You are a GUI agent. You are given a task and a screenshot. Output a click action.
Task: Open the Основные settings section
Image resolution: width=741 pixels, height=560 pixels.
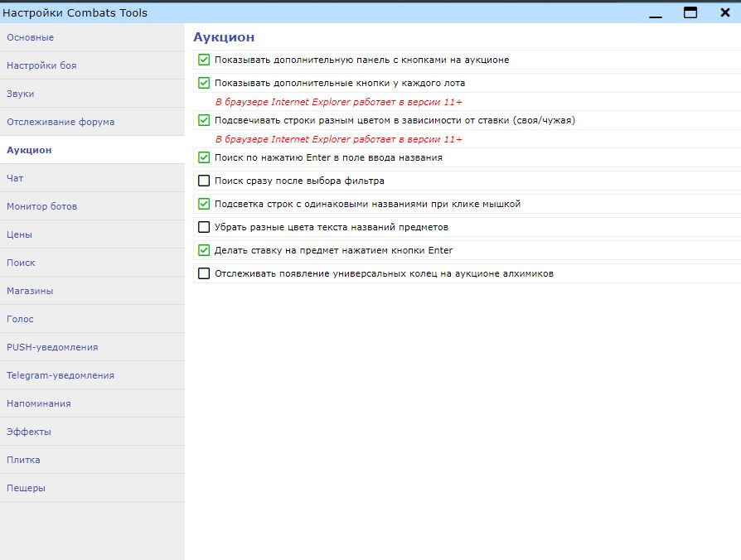(92, 37)
